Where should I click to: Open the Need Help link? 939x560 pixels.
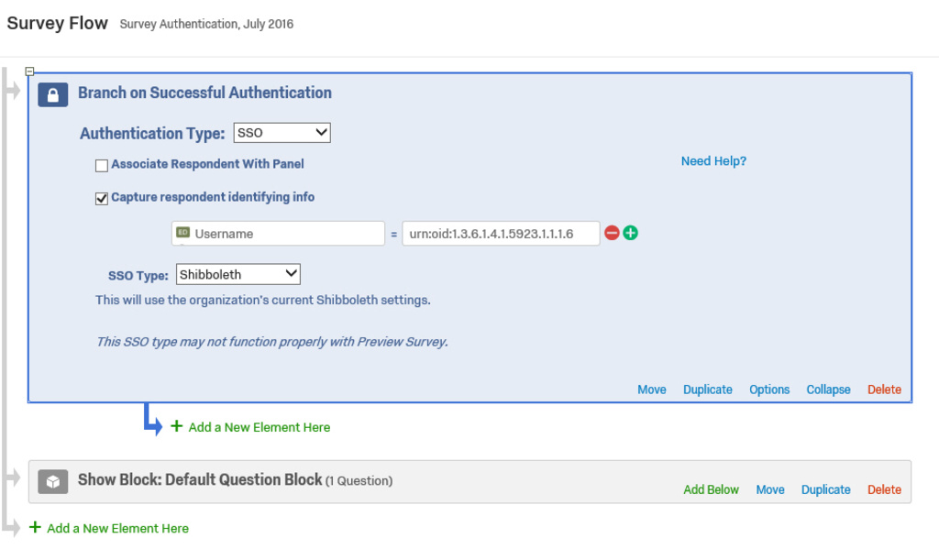[713, 161]
